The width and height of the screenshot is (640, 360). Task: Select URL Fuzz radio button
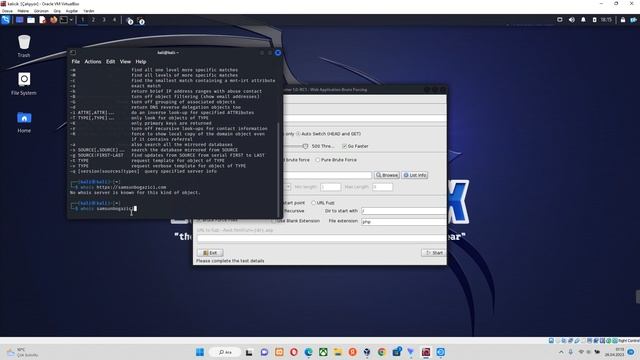tap(313, 202)
